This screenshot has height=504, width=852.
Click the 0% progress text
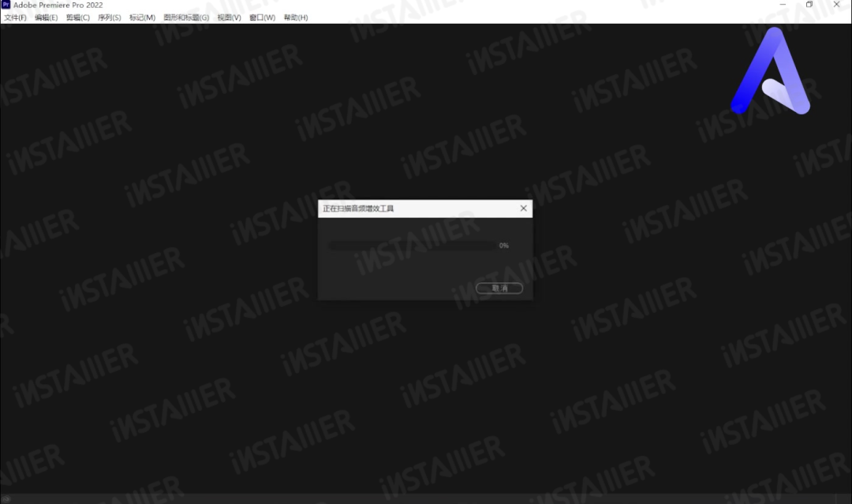(503, 245)
